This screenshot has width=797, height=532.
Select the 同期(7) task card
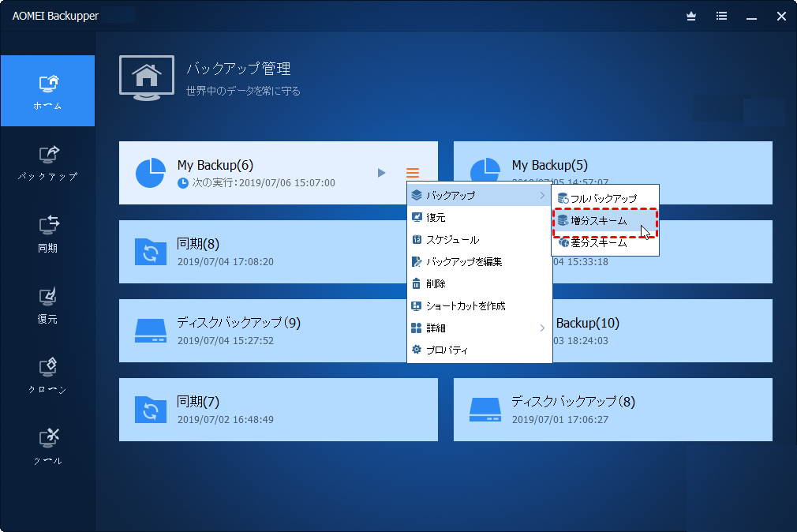[279, 410]
